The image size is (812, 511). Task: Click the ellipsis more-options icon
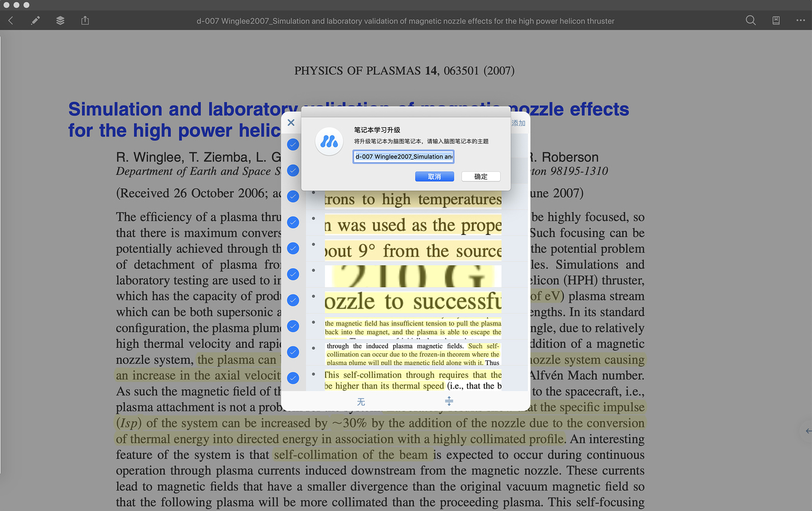[x=800, y=20]
